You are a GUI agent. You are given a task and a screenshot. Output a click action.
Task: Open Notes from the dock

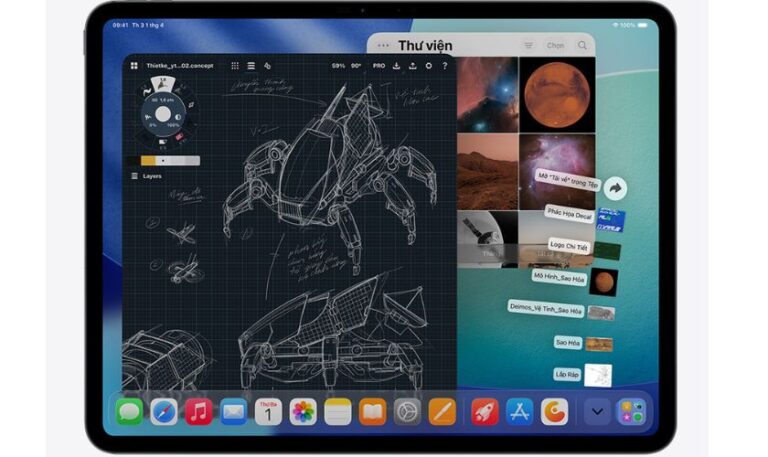click(x=338, y=412)
